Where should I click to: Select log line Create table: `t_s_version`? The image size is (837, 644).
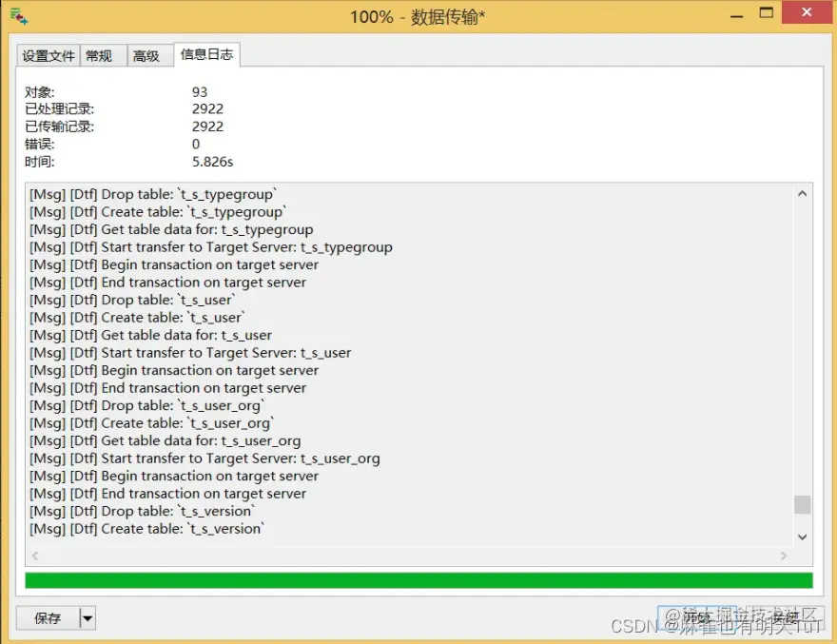pos(146,529)
